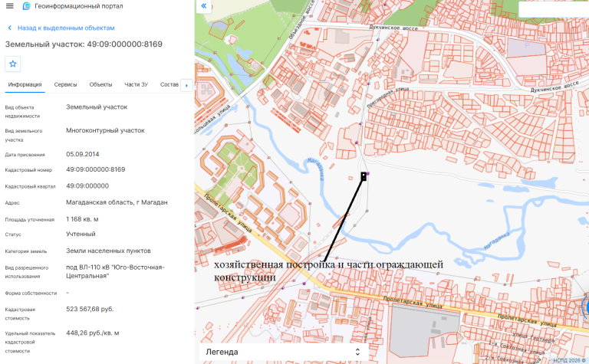This screenshot has height=364, width=589.
Task: Select unit cost '448,26 руб./кв. м'
Action: point(92,333)
